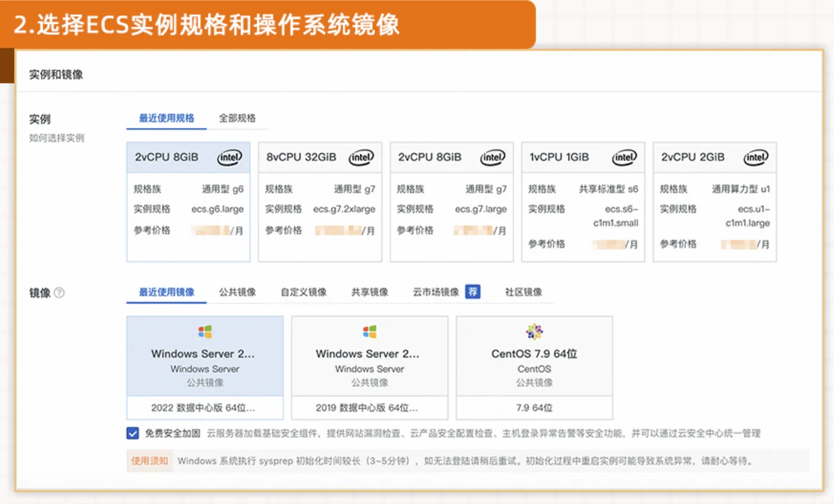834x504 pixels.
Task: Click Intel logo on 2vCPU 2GiB card
Action: [756, 157]
